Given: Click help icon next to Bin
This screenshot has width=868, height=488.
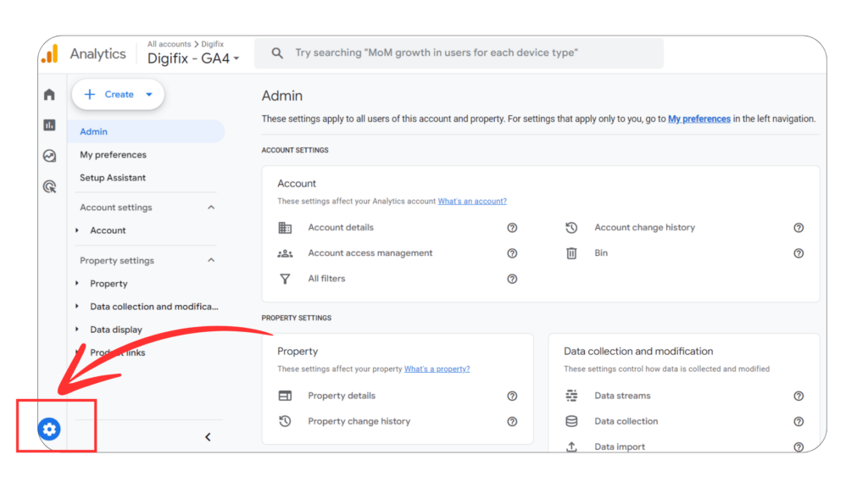Looking at the screenshot, I should (x=798, y=252).
